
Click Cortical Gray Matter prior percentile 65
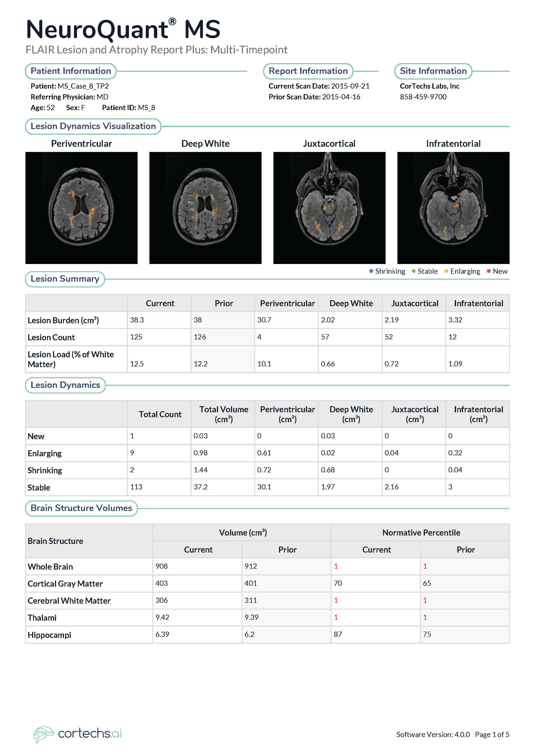coord(427,583)
